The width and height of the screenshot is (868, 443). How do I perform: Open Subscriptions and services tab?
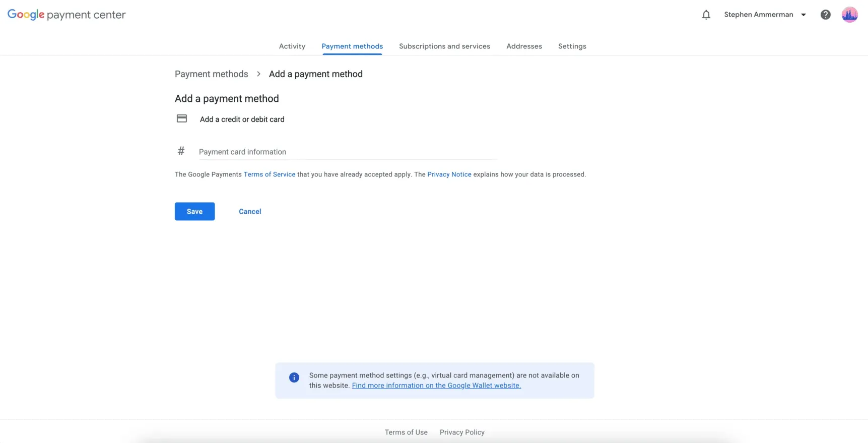click(444, 46)
